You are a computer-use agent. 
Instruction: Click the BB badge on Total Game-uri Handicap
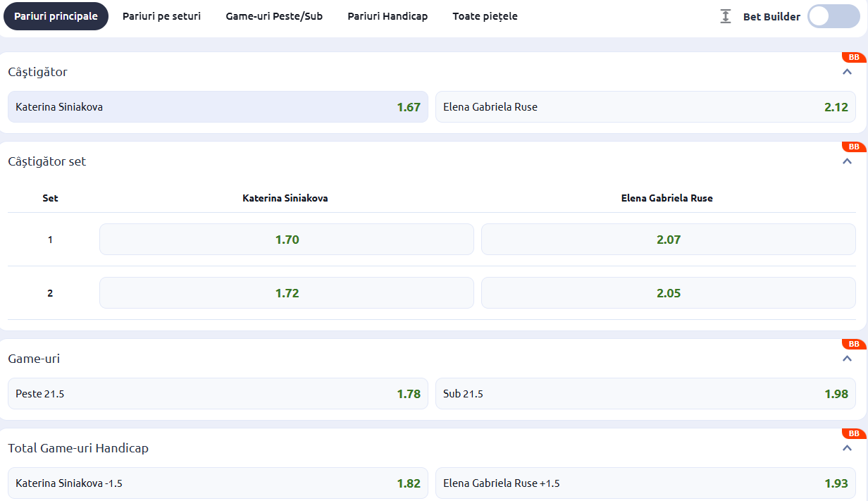point(853,434)
